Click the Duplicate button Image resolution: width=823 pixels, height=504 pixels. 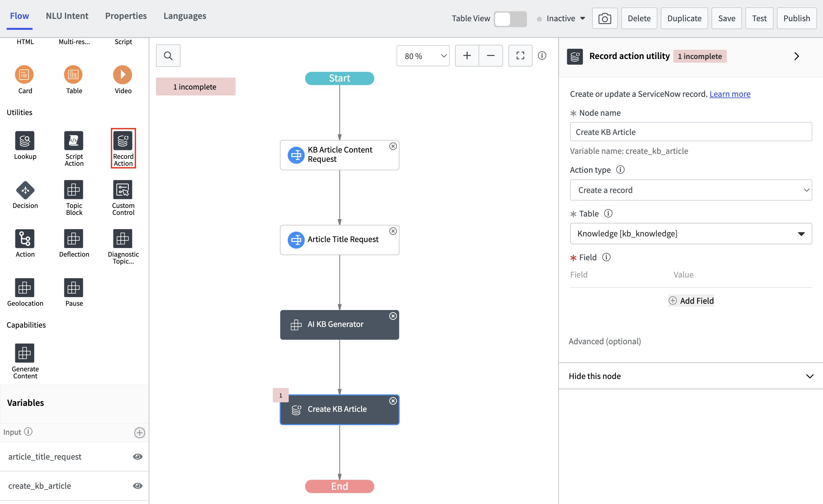coord(684,18)
